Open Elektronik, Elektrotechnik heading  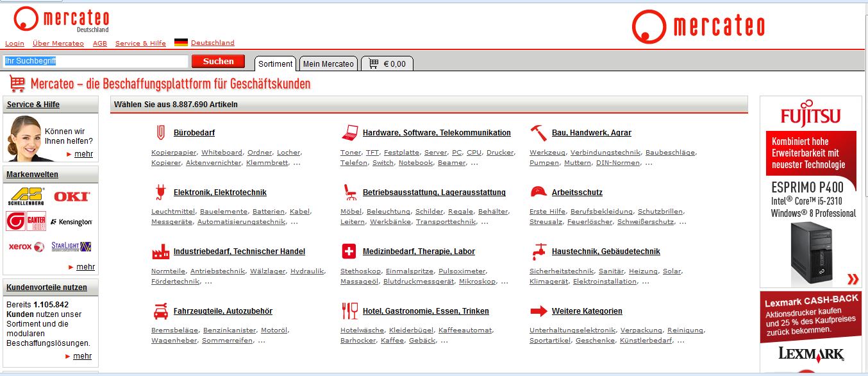click(220, 192)
